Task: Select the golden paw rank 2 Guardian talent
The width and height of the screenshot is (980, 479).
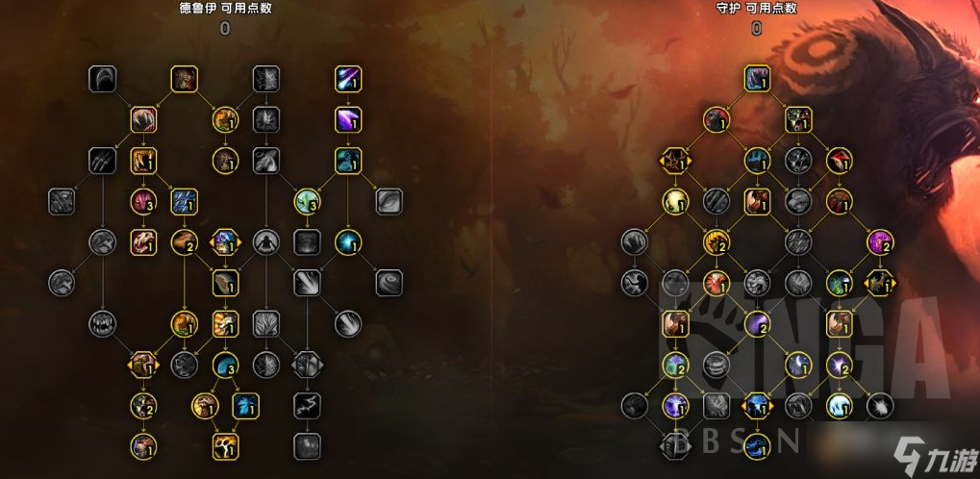Action: pyautogui.click(x=716, y=242)
